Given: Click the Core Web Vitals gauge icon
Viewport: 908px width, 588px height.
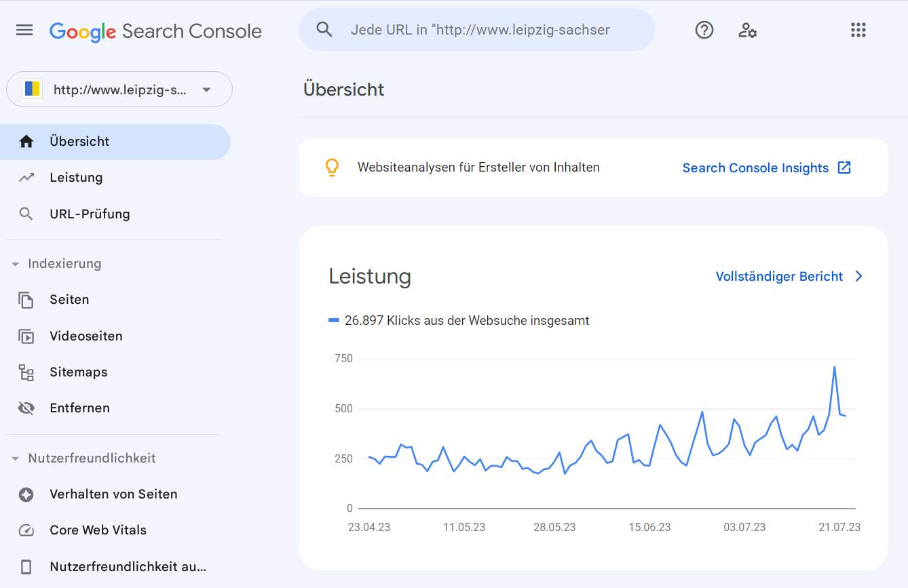Looking at the screenshot, I should pos(26,530).
